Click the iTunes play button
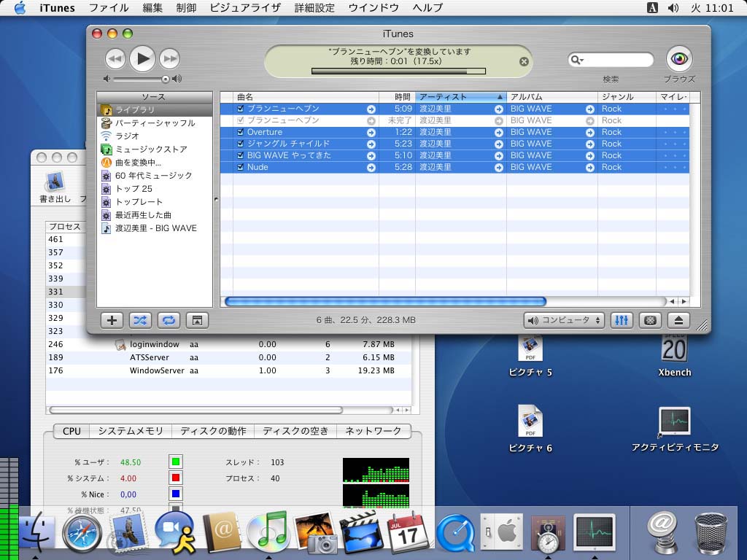 point(142,58)
